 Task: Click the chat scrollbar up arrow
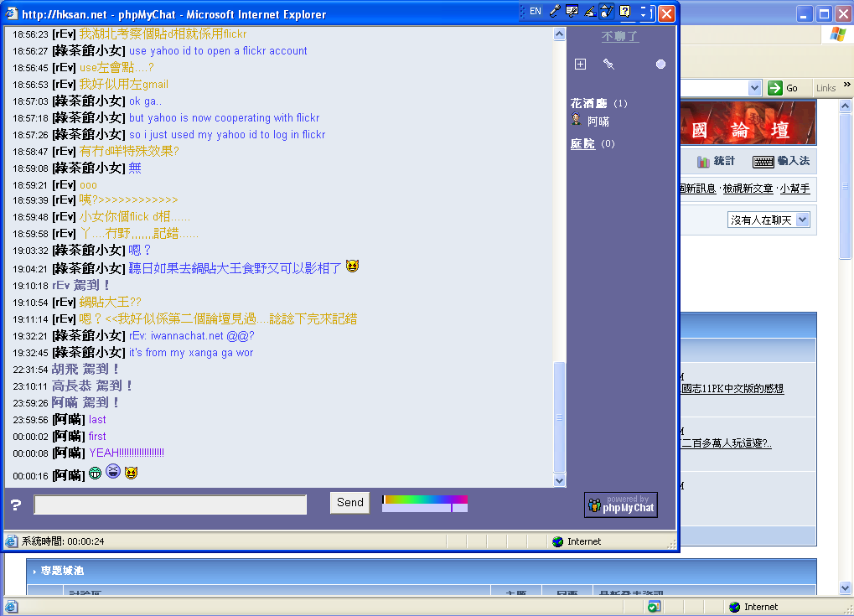point(559,34)
